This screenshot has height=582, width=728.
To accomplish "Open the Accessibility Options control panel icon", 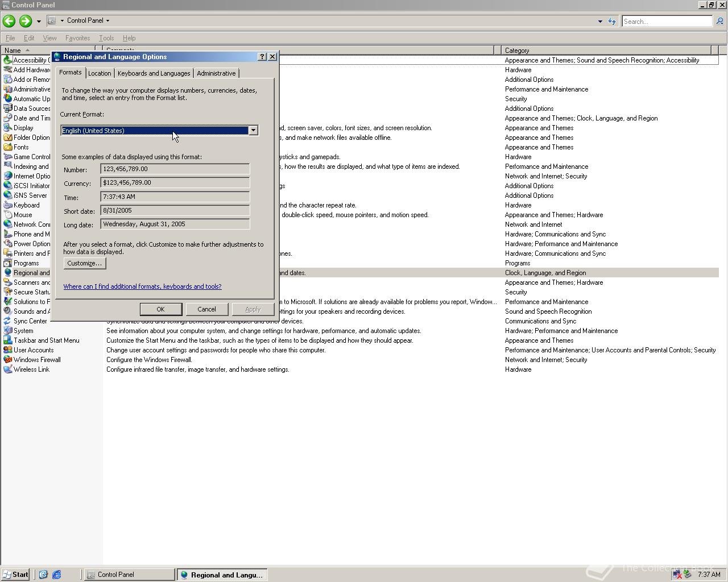I will tap(8, 60).
